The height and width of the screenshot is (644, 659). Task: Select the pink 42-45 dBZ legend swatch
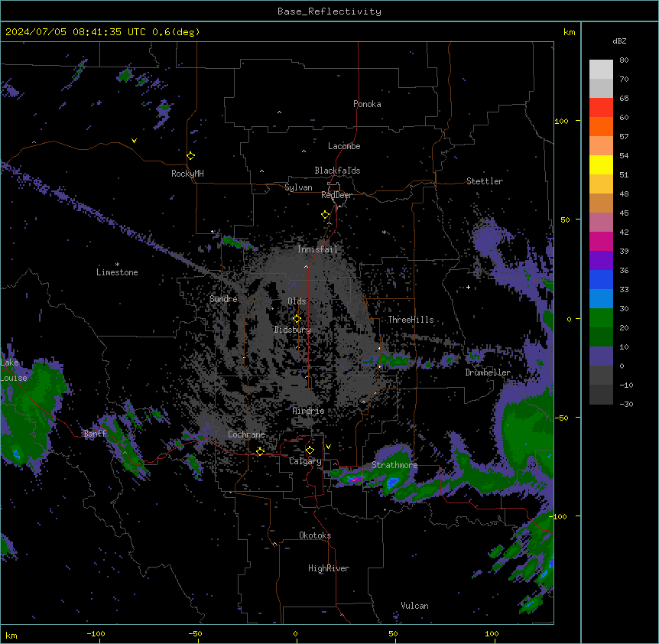coord(601,222)
